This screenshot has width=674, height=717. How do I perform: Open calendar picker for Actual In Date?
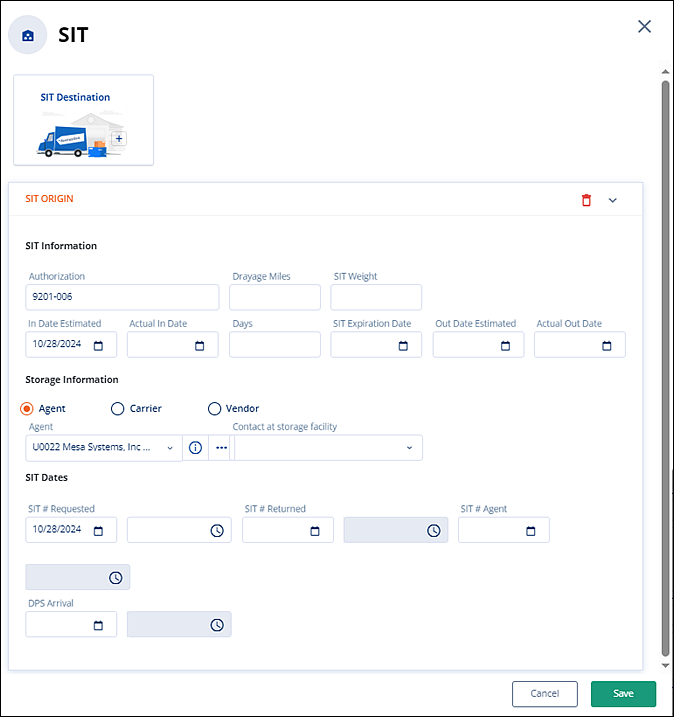pos(200,346)
